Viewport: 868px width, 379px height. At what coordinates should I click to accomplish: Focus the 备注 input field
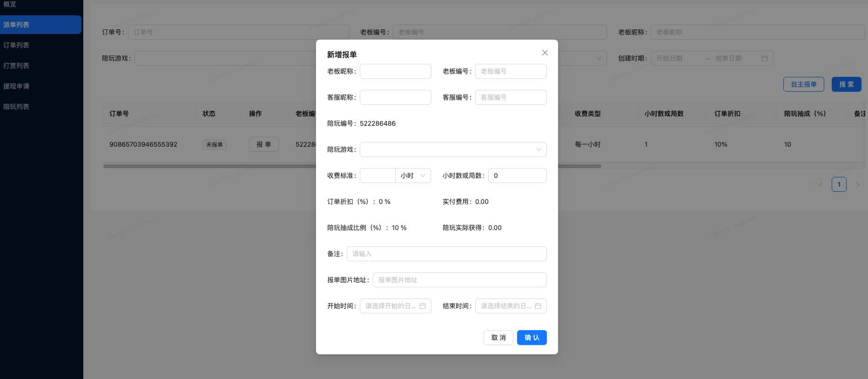446,254
